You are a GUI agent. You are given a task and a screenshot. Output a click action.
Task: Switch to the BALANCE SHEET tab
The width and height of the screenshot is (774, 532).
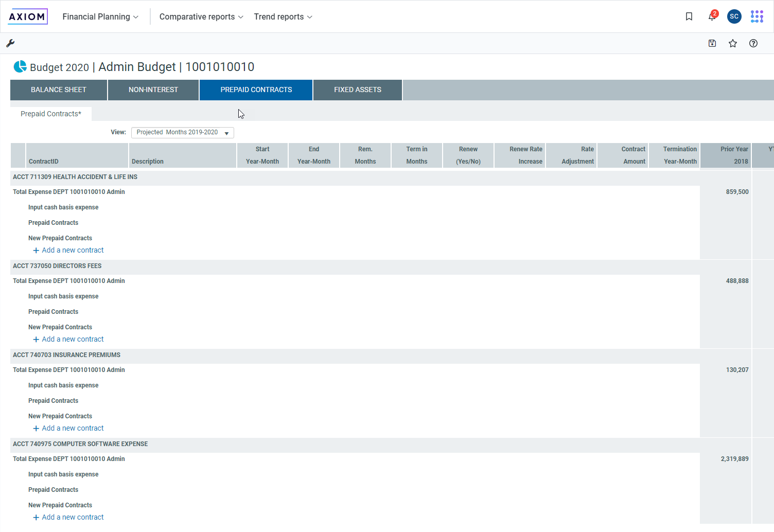click(59, 90)
